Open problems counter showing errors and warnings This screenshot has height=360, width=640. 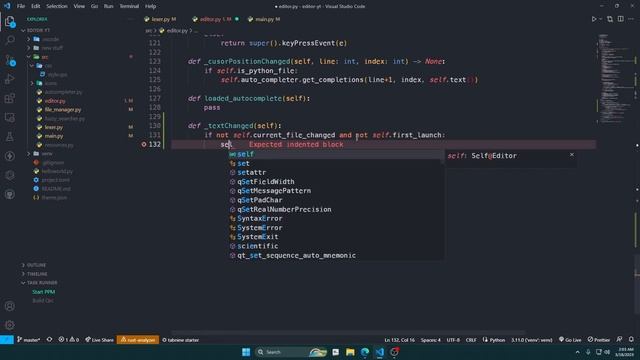pos(69,340)
